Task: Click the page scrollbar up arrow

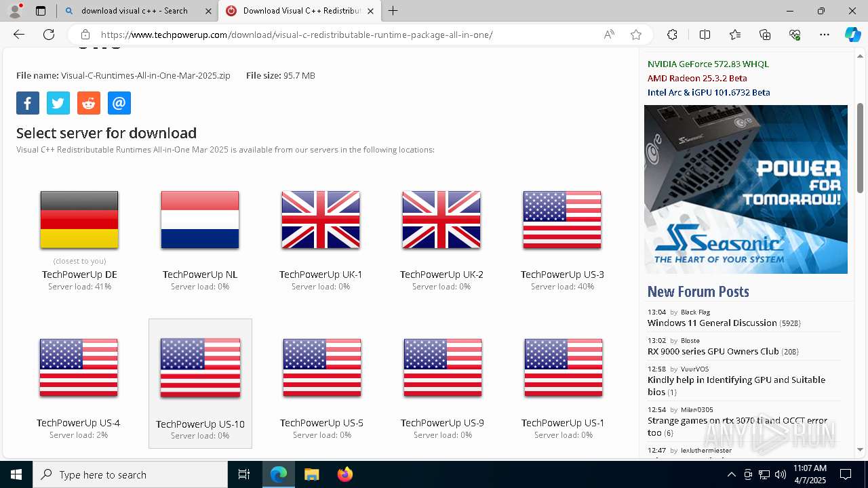Action: pyautogui.click(x=861, y=56)
